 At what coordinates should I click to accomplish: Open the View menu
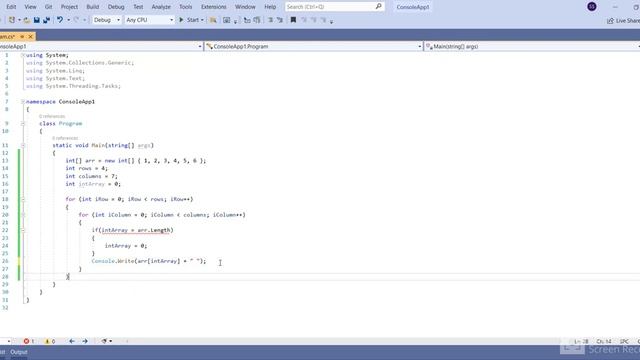pos(30,7)
